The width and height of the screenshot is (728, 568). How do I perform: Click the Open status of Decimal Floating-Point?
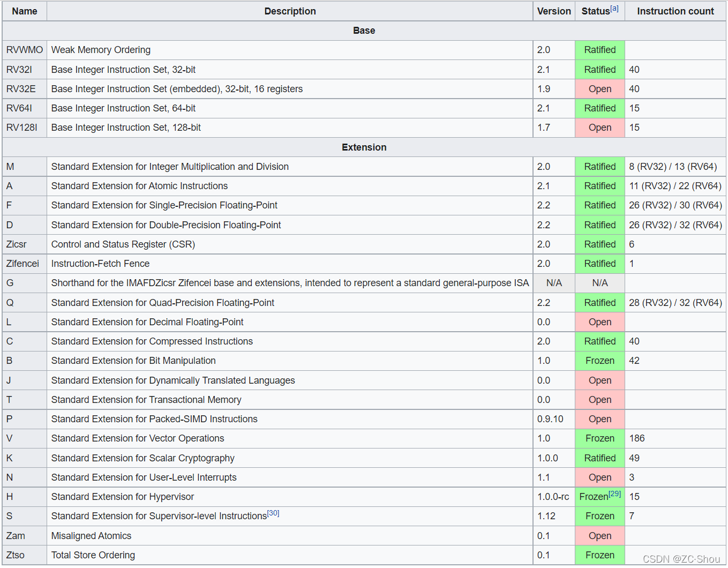[x=600, y=322]
